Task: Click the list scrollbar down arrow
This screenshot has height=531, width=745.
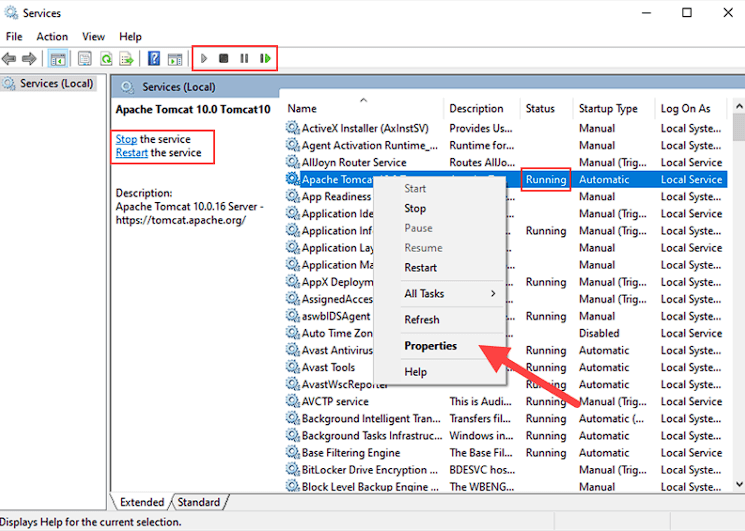Action: [x=739, y=484]
